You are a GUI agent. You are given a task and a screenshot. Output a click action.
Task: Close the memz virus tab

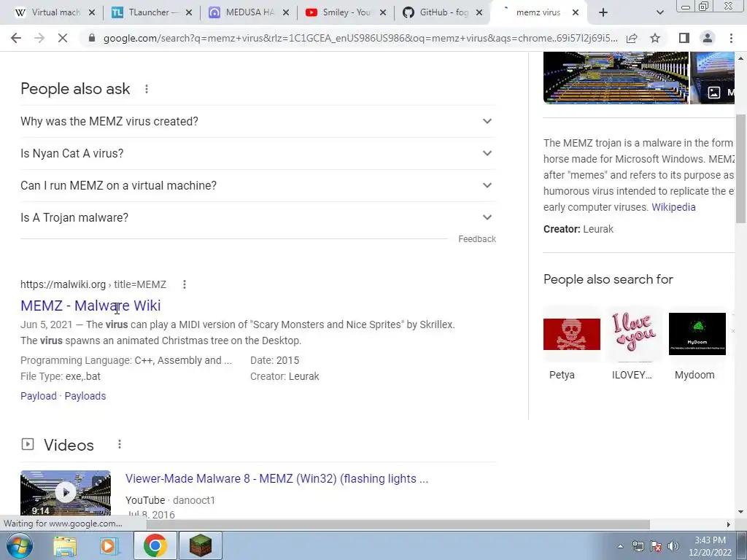tap(576, 12)
